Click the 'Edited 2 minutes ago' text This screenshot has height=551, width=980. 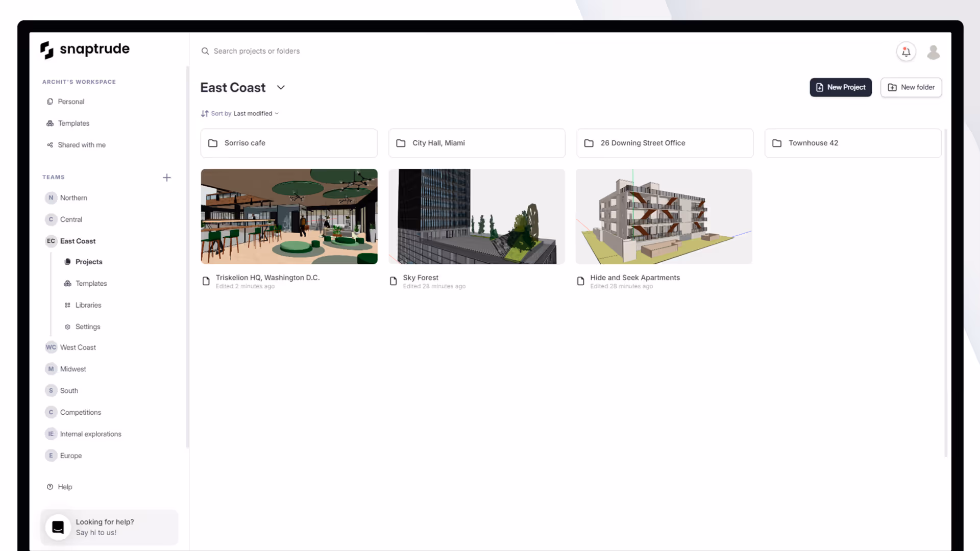click(x=245, y=287)
